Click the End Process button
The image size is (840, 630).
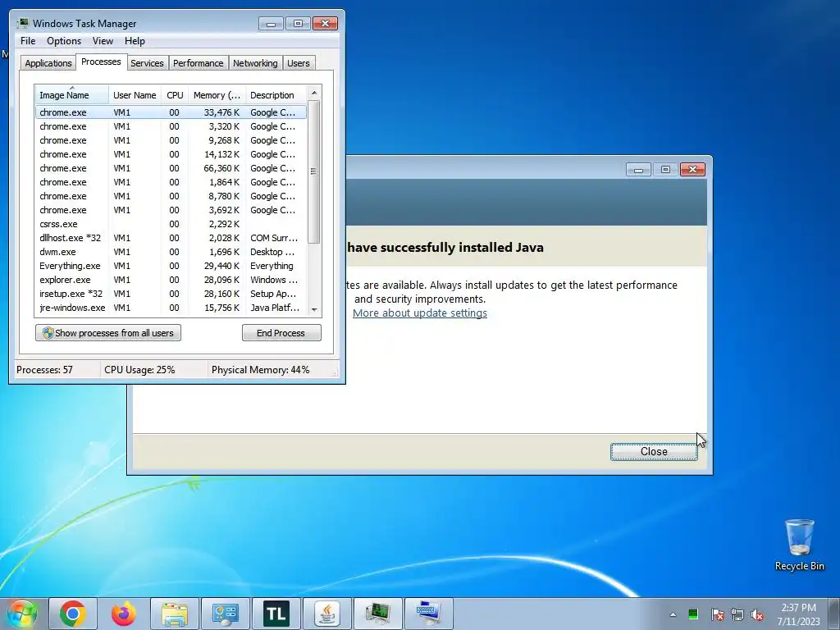point(281,333)
